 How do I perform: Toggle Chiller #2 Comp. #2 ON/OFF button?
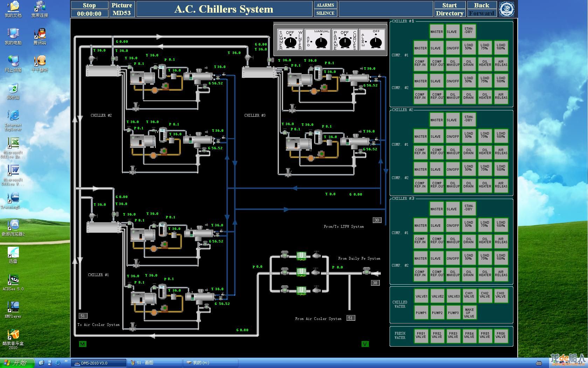click(453, 169)
